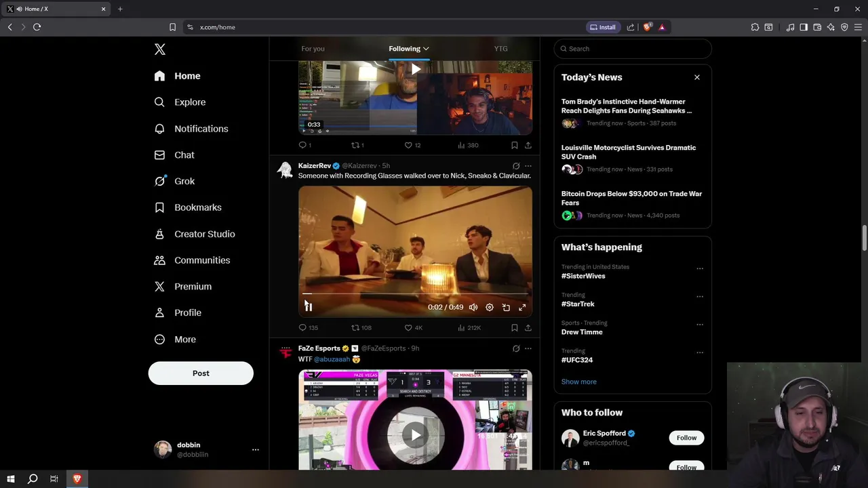Open Windows Start menu
This screenshot has height=488, width=868.
click(x=11, y=479)
